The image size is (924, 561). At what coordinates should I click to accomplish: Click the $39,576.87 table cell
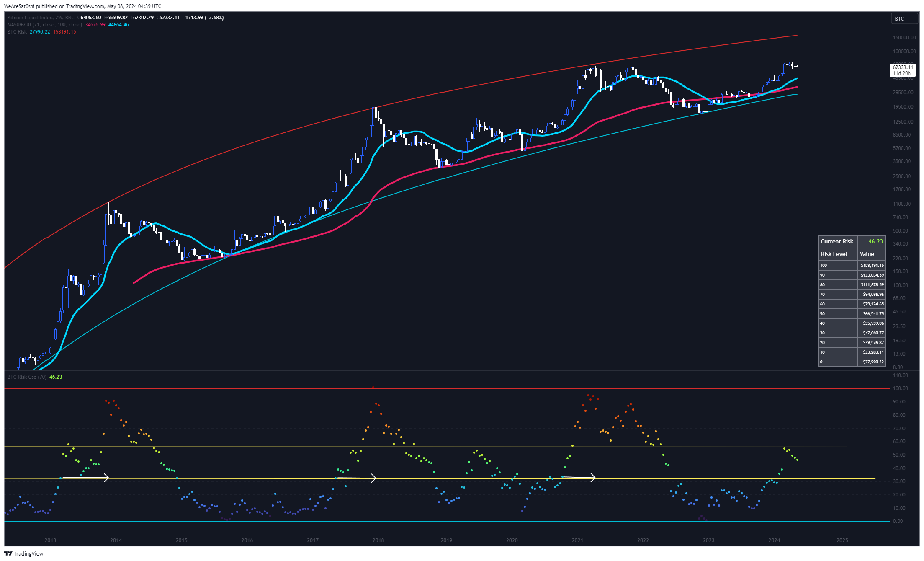(872, 342)
